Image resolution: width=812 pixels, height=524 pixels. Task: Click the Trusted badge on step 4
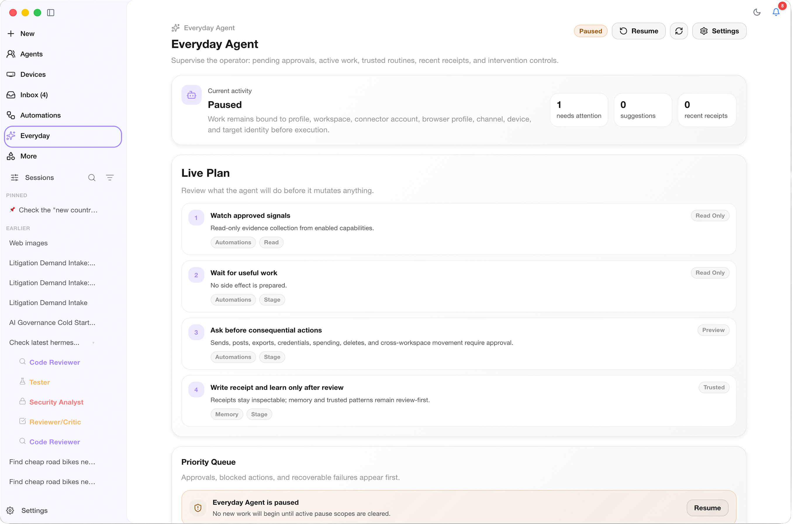pos(713,387)
